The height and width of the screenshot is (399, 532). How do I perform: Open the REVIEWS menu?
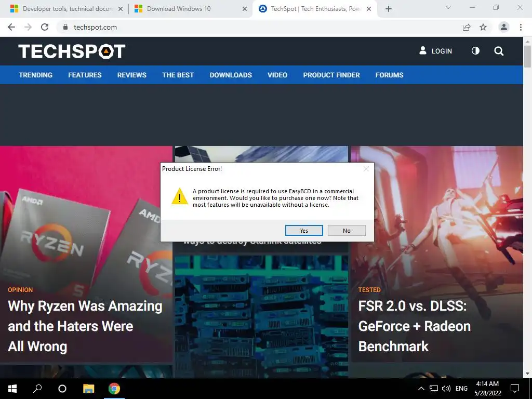(132, 75)
